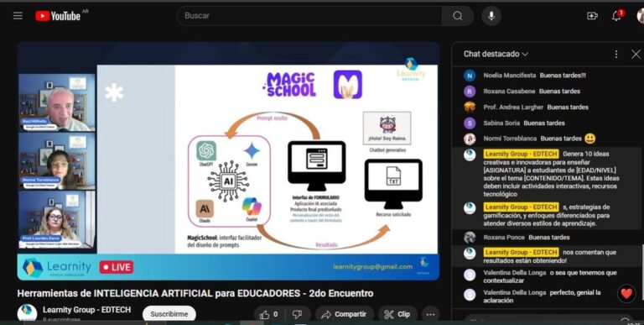Screen dimensions: 644x325
Task: Click the magnifier search button
Action: tap(458, 16)
